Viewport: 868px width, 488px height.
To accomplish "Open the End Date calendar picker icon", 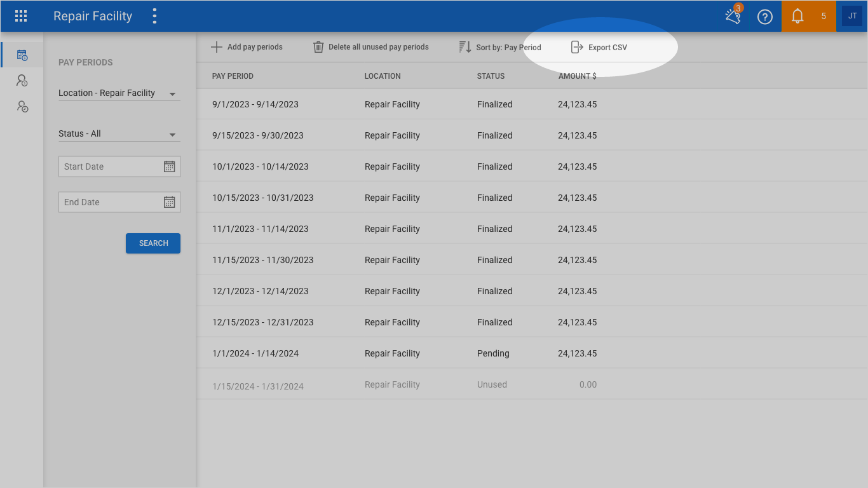I will coord(169,202).
